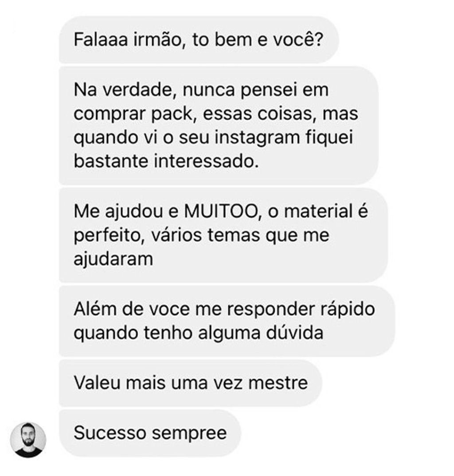Click the line "bastante interessado."
This screenshot has height=476, width=454.
click(166, 161)
